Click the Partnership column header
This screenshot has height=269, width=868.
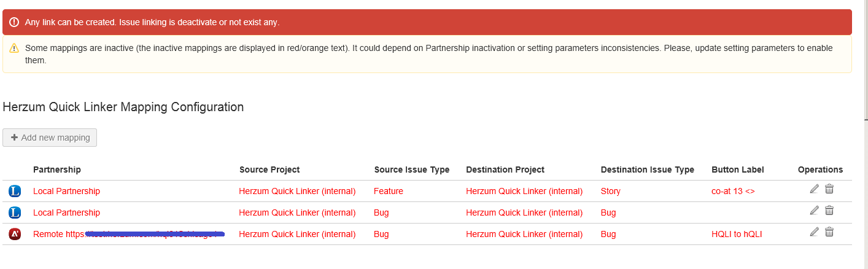(56, 170)
